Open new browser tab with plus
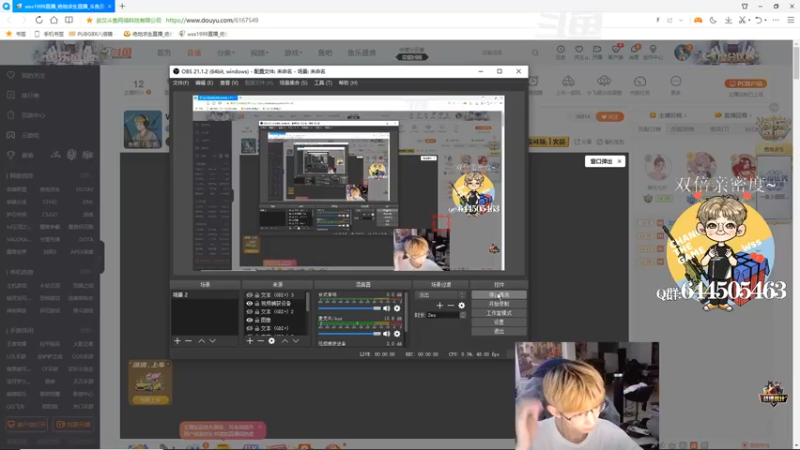Screen dimensions: 800x450 (122, 6)
